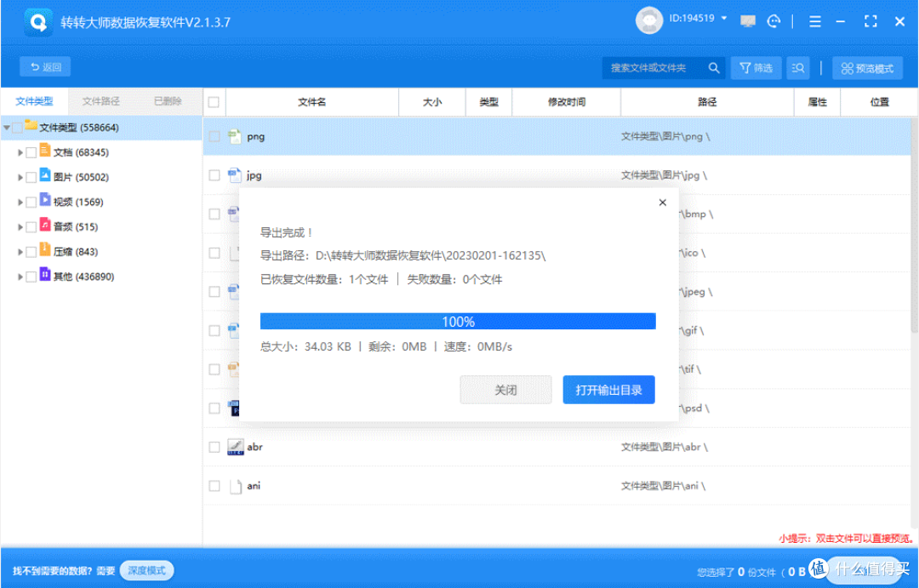The height and width of the screenshot is (588, 919).
Task: Check the 文件类型 (558664) root checkbox
Action: 18,128
